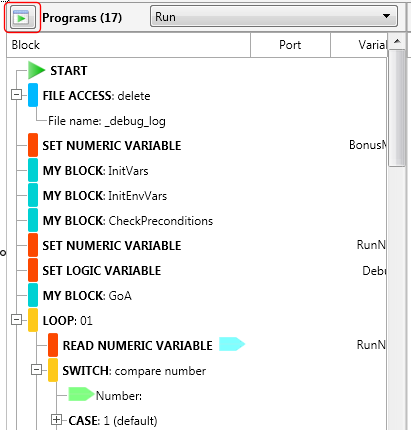
Task: Collapse the SWITCH: compare number node
Action: (x=36, y=370)
